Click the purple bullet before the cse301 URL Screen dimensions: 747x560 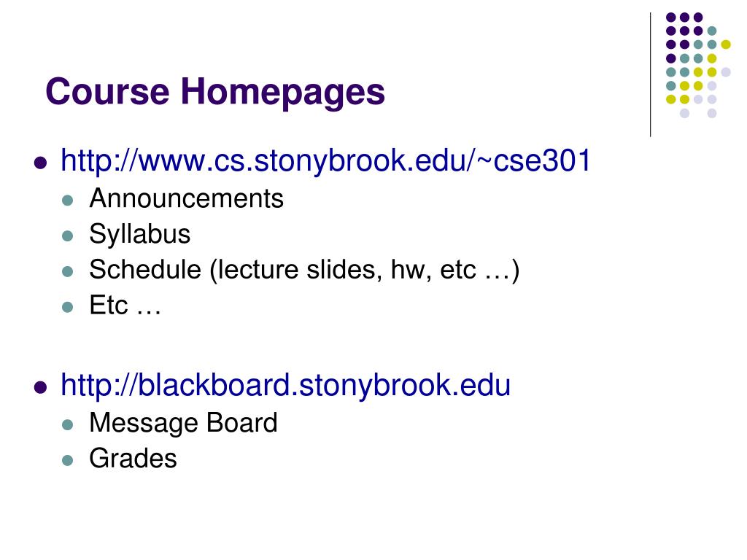pyautogui.click(x=41, y=163)
